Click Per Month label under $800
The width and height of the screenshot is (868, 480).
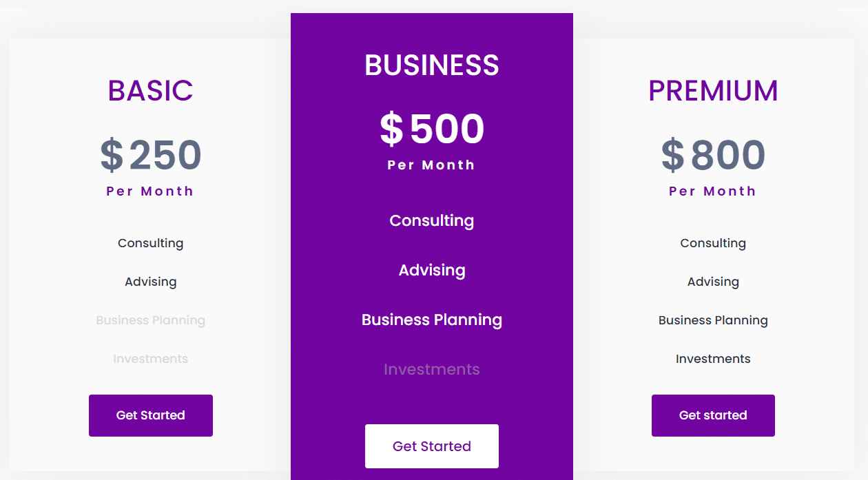713,191
